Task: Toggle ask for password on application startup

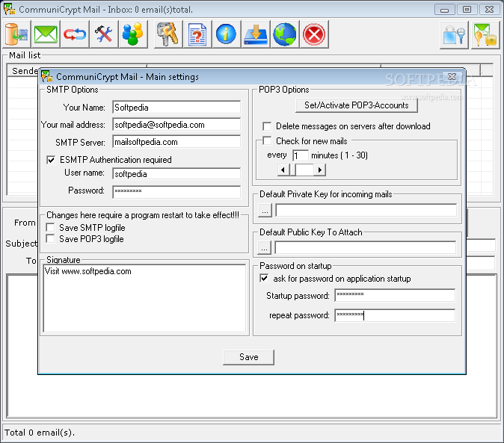Action: coord(264,278)
